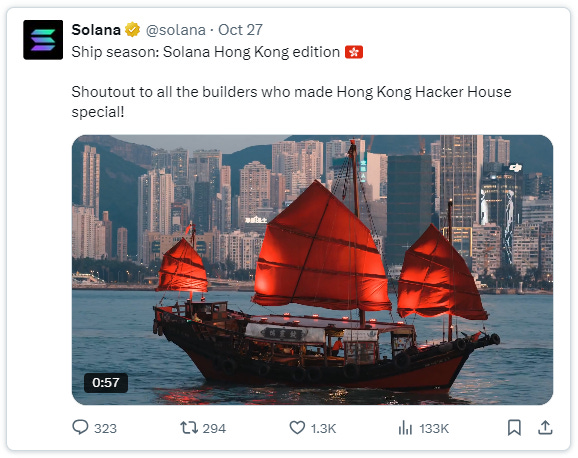
Task: Click the gold verified badge
Action: pos(133,30)
